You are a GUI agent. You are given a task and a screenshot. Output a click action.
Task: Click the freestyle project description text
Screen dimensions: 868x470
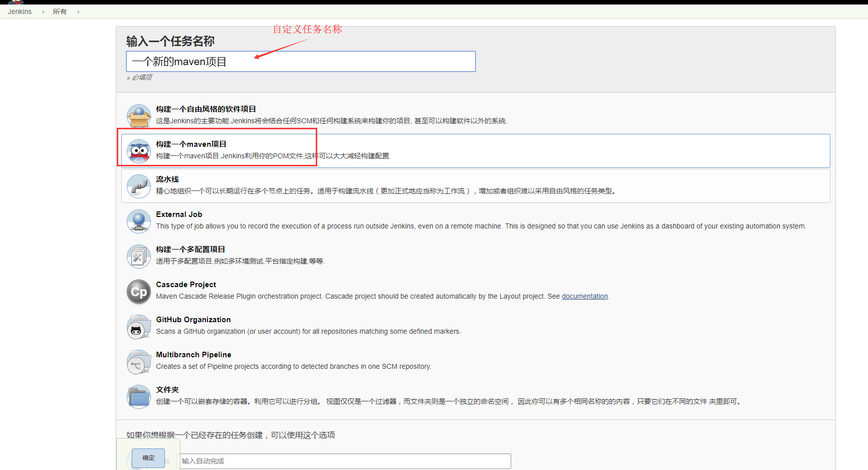point(332,121)
